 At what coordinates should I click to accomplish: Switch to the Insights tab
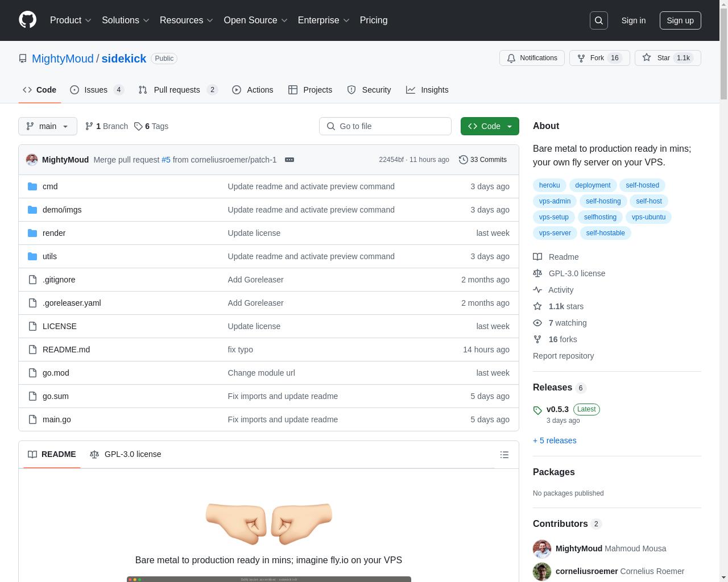(x=427, y=90)
